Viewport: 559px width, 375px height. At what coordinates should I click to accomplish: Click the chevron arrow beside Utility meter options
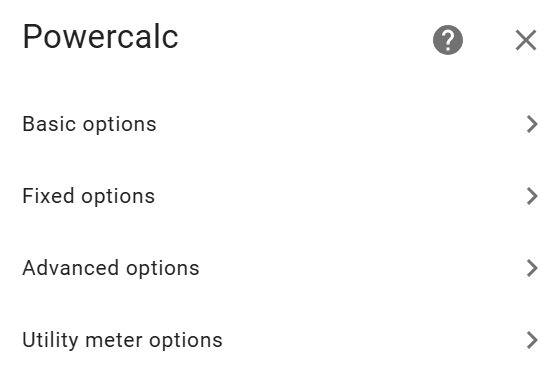(532, 340)
